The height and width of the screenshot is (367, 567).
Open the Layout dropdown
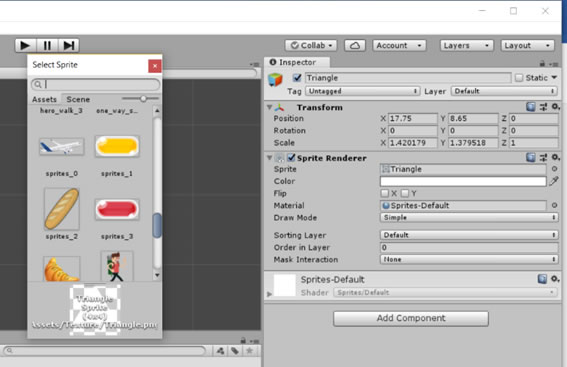pyautogui.click(x=527, y=46)
